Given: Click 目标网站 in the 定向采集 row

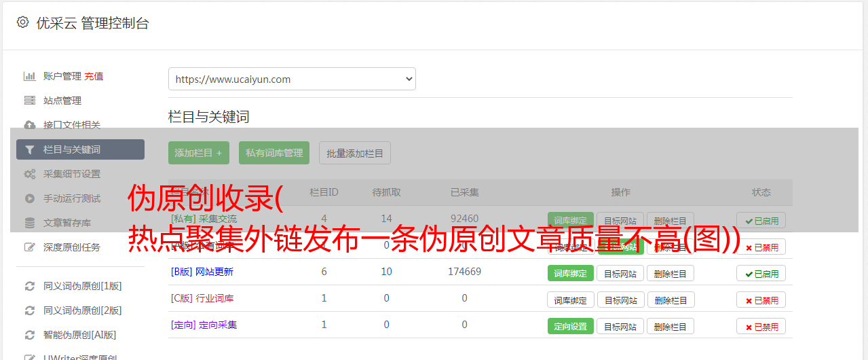Looking at the screenshot, I should [x=620, y=326].
